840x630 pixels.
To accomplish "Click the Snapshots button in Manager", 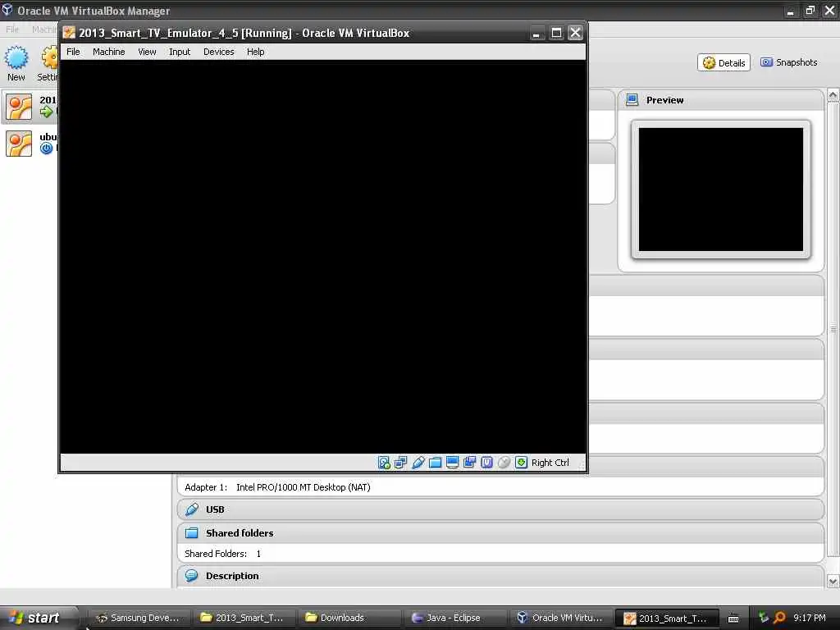I will pos(789,62).
